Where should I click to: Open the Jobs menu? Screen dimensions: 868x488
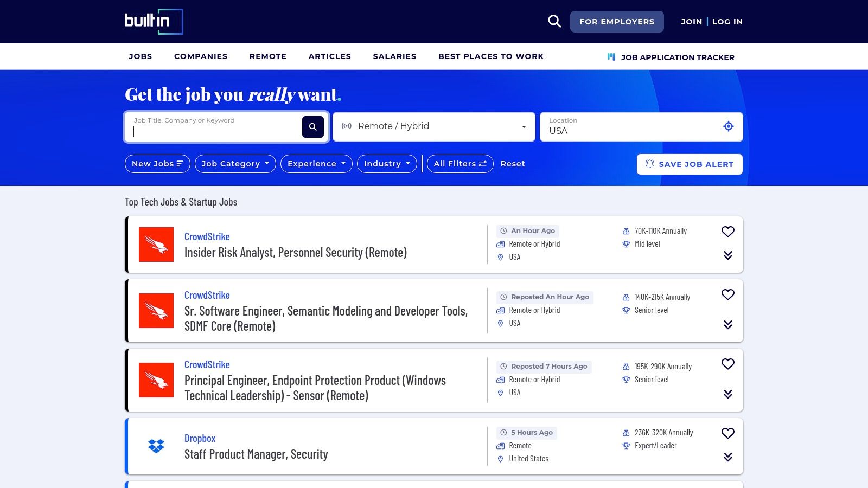141,56
